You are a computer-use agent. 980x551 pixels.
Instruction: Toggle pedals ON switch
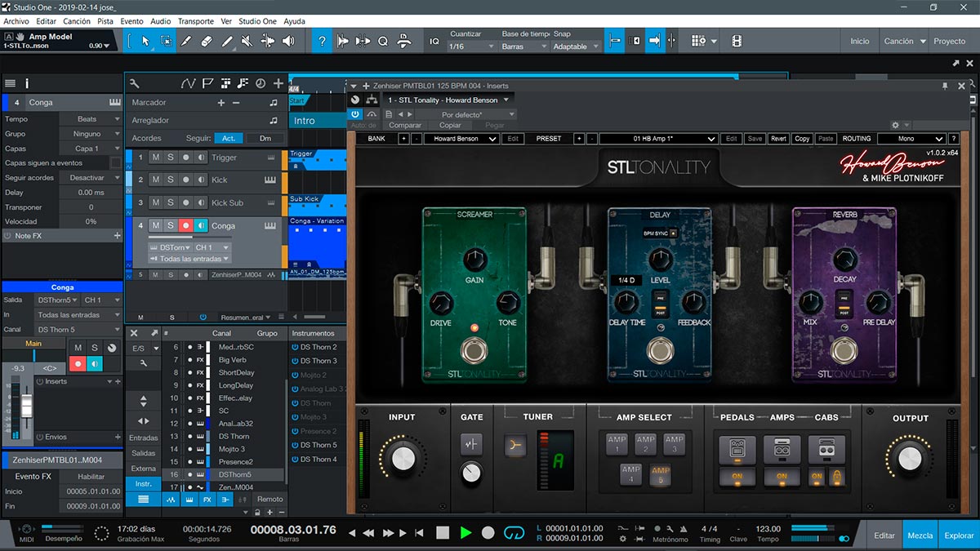pyautogui.click(x=737, y=477)
